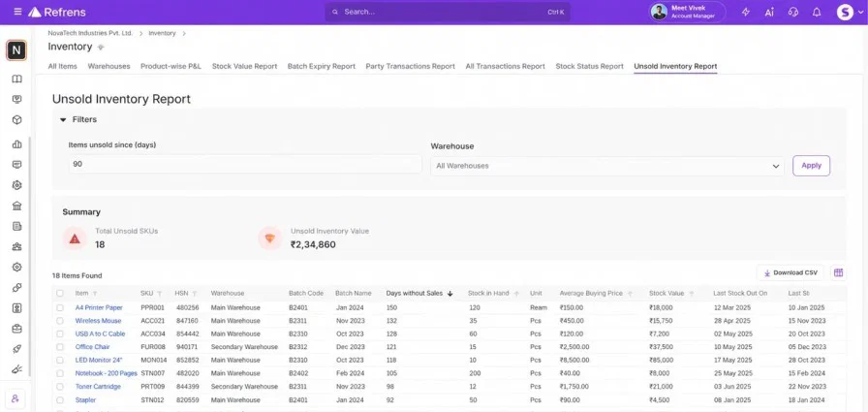
Task: Open the lightning quick actions icon
Action: 746,12
